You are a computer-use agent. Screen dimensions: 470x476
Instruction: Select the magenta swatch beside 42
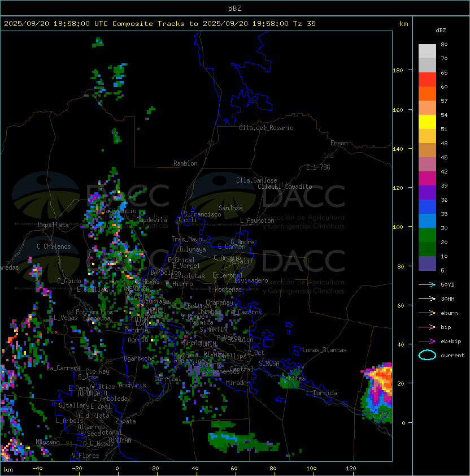[x=427, y=179]
